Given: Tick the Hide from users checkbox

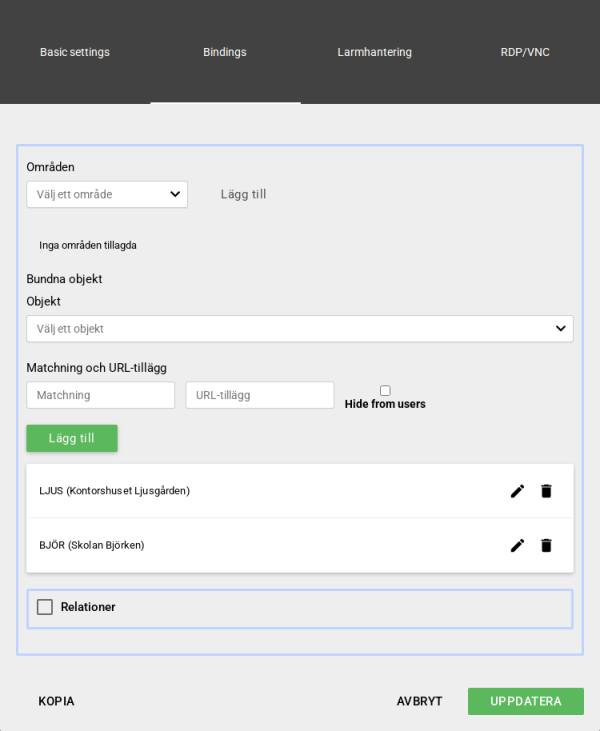Looking at the screenshot, I should (385, 390).
